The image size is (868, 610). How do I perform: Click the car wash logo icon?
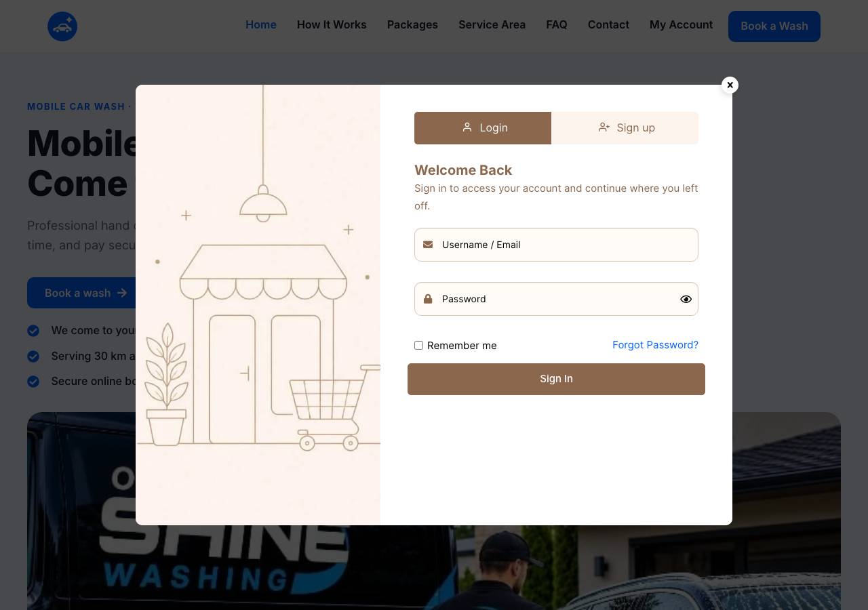62,26
